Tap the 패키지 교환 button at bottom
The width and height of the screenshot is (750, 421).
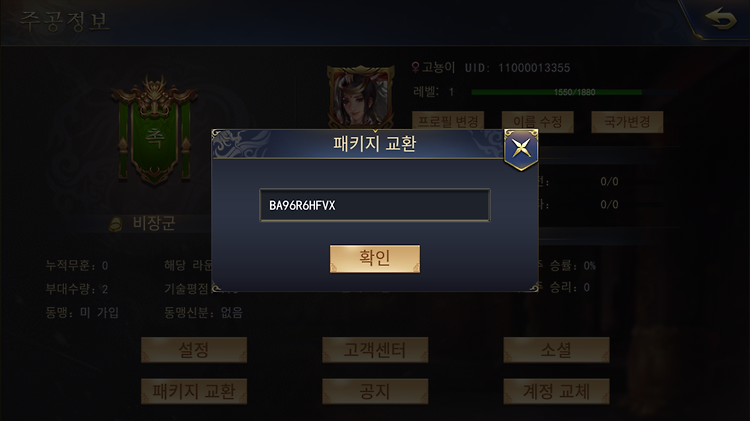pyautogui.click(x=194, y=391)
